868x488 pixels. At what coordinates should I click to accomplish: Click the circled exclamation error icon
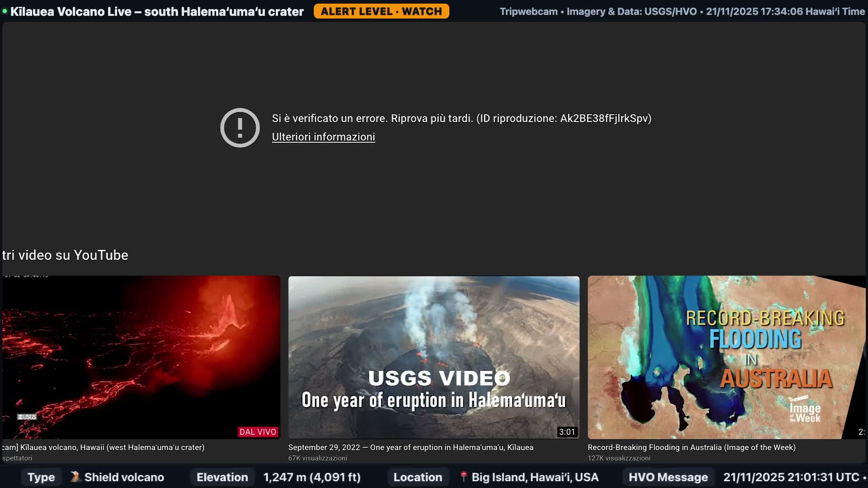(240, 127)
